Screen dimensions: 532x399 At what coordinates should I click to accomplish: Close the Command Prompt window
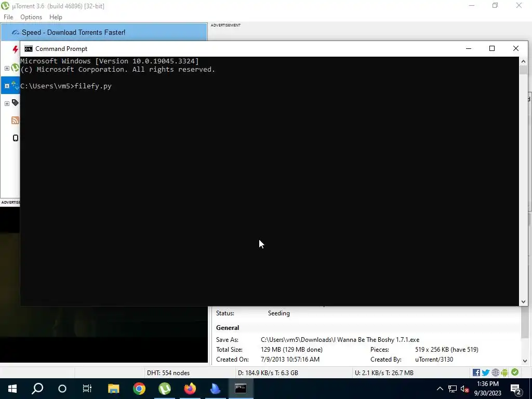tap(516, 48)
